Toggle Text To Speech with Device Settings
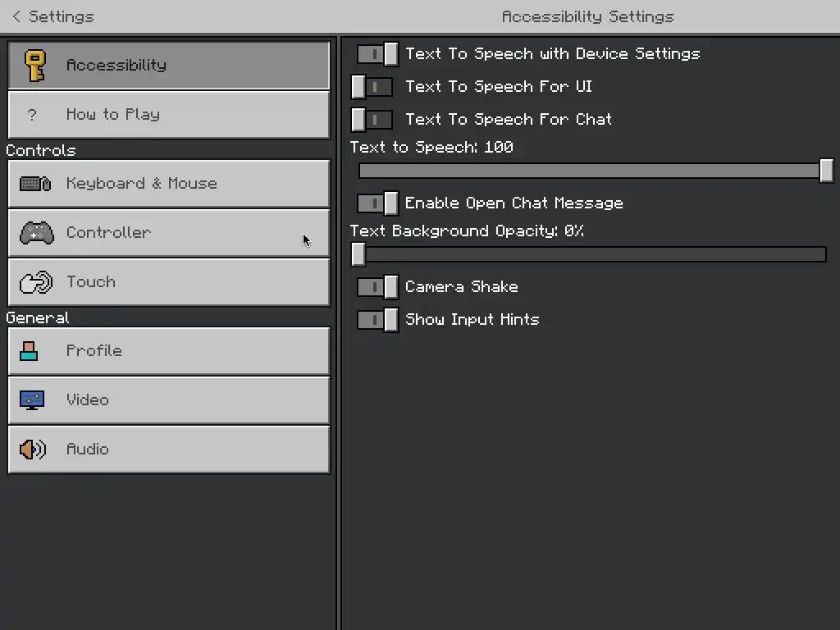This screenshot has width=840, height=630. [377, 54]
